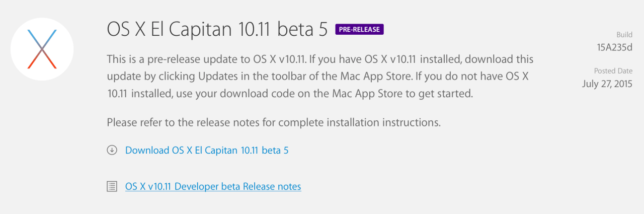Click the purple PRE-RELEASE badge

coord(359,29)
